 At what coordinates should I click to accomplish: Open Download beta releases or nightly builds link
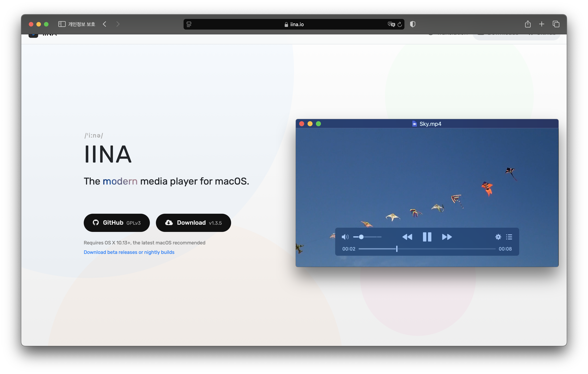pos(129,252)
